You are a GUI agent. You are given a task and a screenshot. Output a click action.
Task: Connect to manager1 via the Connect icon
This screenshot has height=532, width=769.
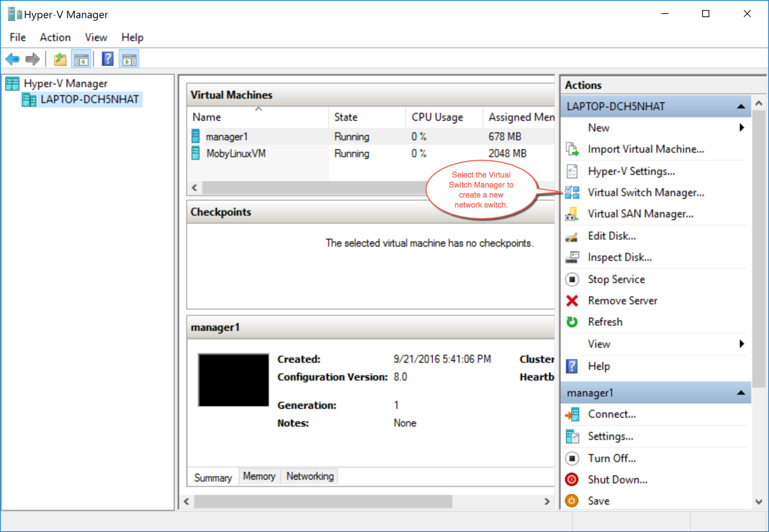point(571,414)
